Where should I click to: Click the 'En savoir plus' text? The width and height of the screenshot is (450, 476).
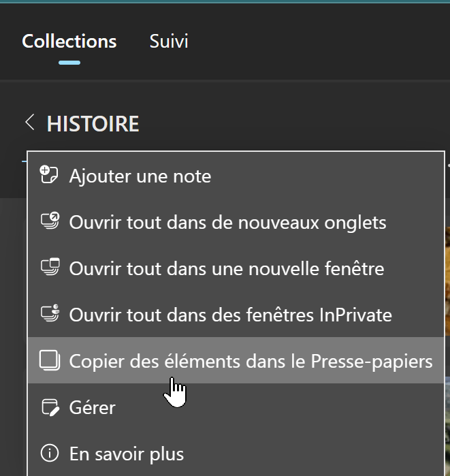coord(126,454)
